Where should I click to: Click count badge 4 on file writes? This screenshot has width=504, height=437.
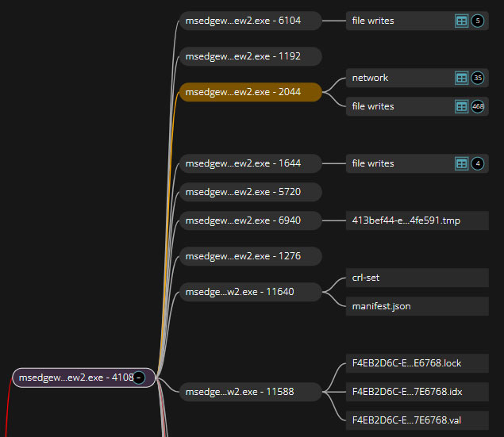(x=477, y=164)
